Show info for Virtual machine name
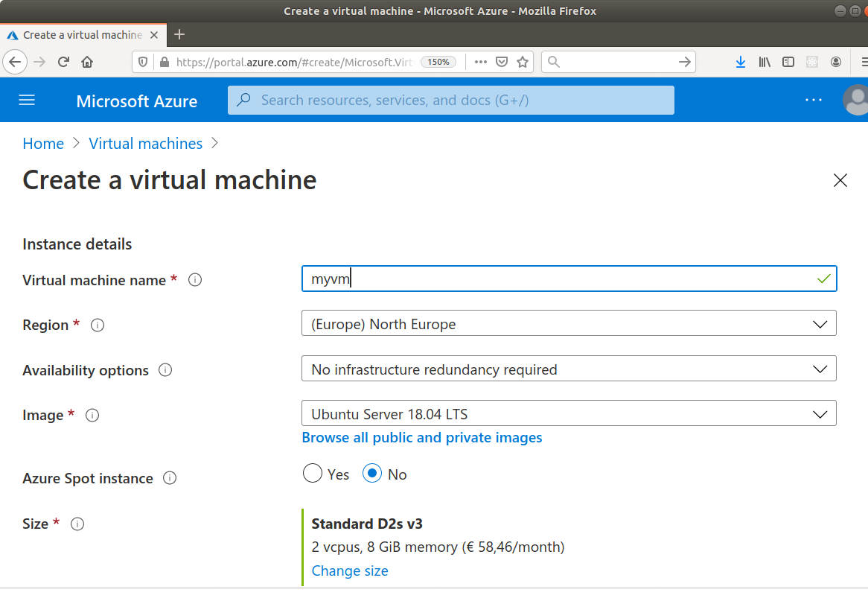The width and height of the screenshot is (868, 604). (x=195, y=280)
